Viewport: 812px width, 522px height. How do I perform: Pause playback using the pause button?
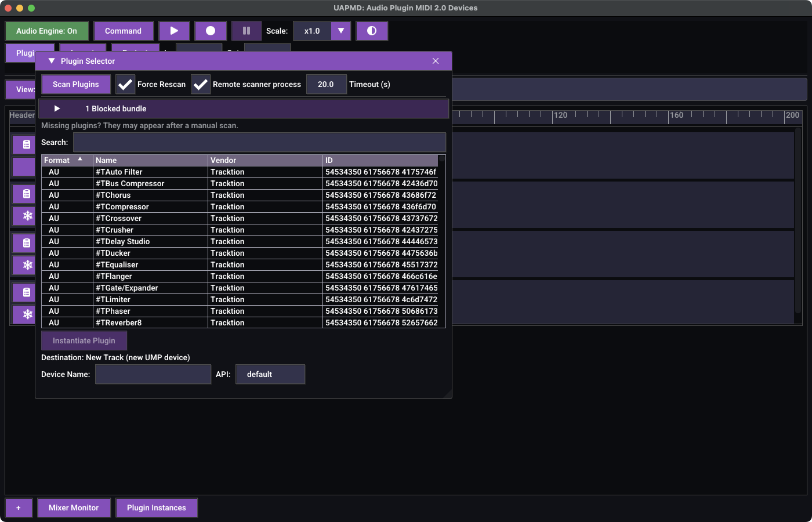coord(246,31)
